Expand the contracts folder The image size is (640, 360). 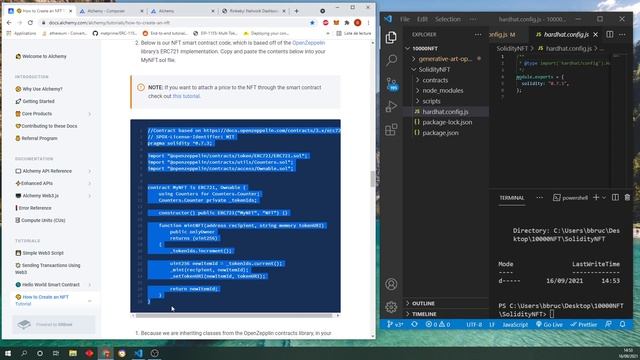[x=435, y=80]
